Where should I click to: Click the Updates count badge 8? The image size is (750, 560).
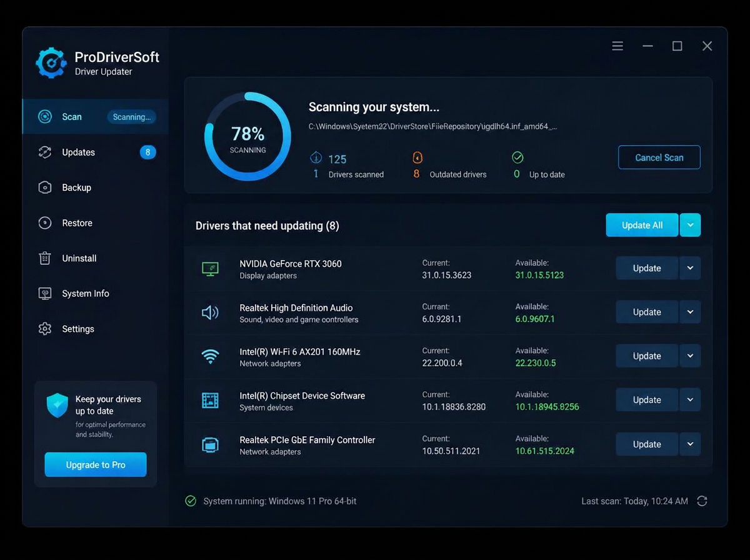[x=147, y=152]
